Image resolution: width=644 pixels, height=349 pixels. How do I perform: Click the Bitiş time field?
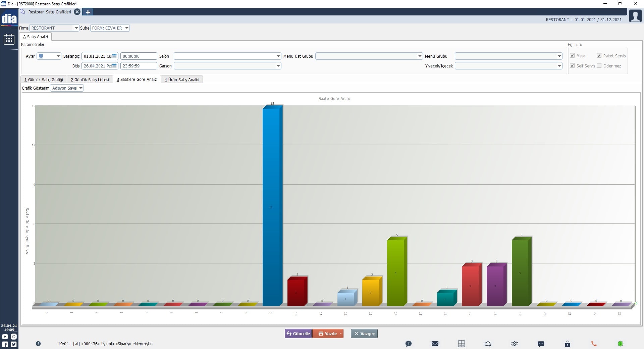(139, 66)
